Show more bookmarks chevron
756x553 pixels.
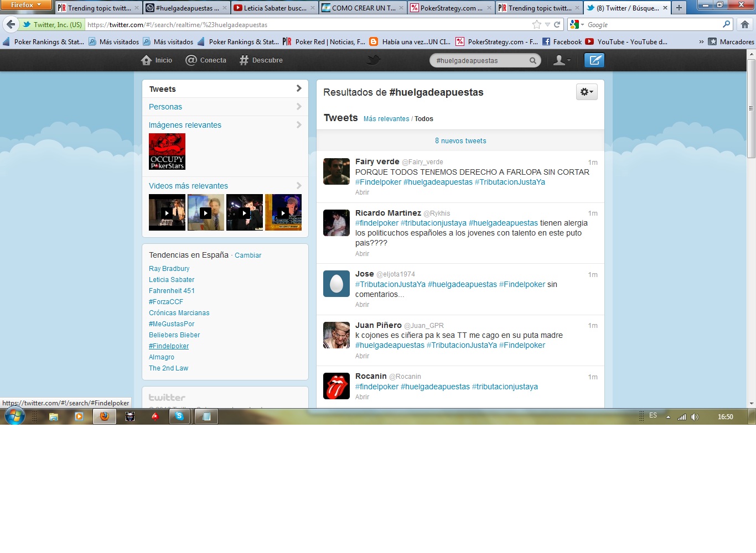point(701,41)
